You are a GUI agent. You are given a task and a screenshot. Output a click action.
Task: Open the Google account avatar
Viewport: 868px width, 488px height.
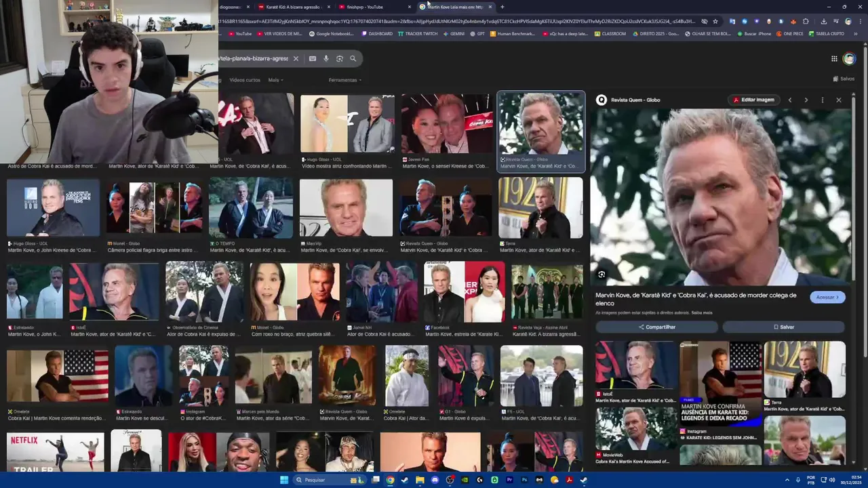coord(849,59)
